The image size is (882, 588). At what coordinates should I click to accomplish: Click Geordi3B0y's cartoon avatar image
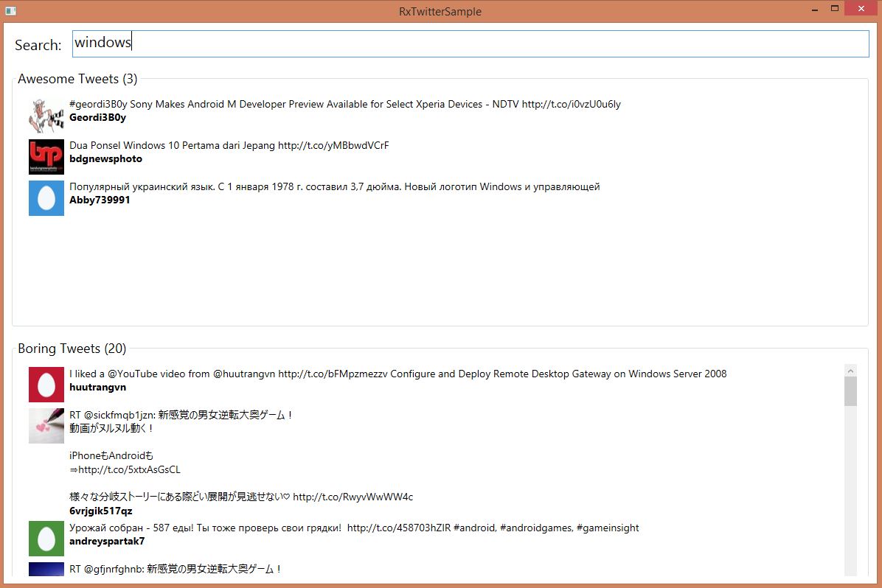point(46,116)
